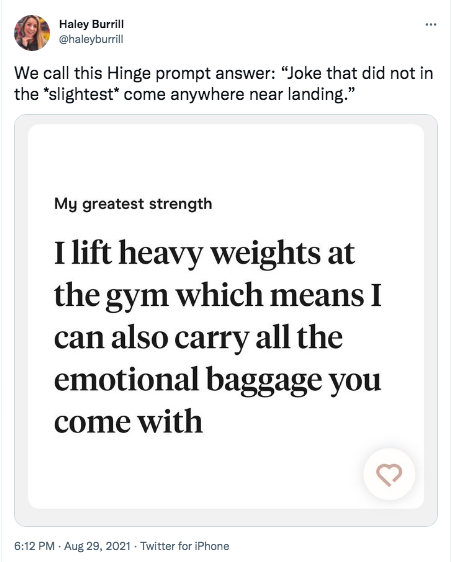452x562 pixels.
Task: Click the "emotional baggage you" line
Action: [x=217, y=380]
